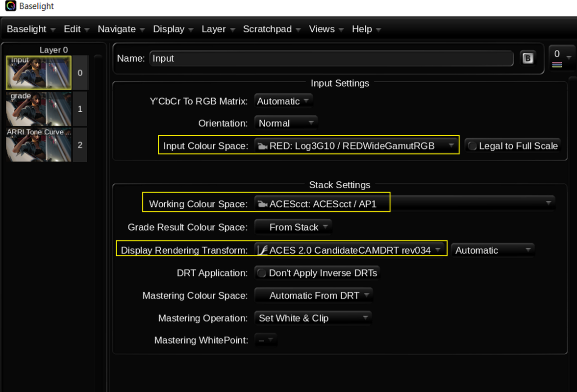Open Display Rendering Transform dropdown
The height and width of the screenshot is (392, 577).
click(350, 250)
